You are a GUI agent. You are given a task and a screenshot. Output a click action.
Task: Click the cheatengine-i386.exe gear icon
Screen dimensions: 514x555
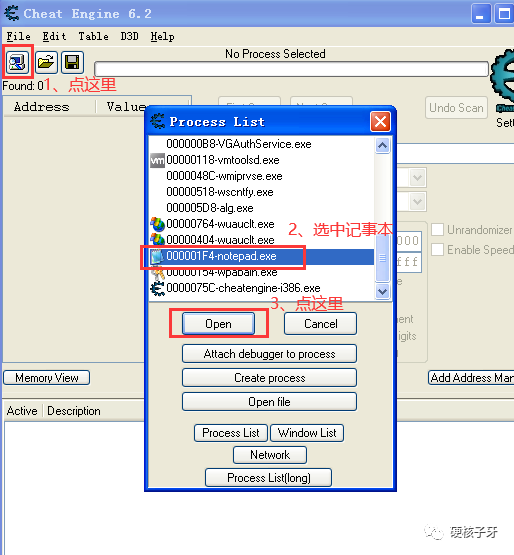[x=157, y=288]
